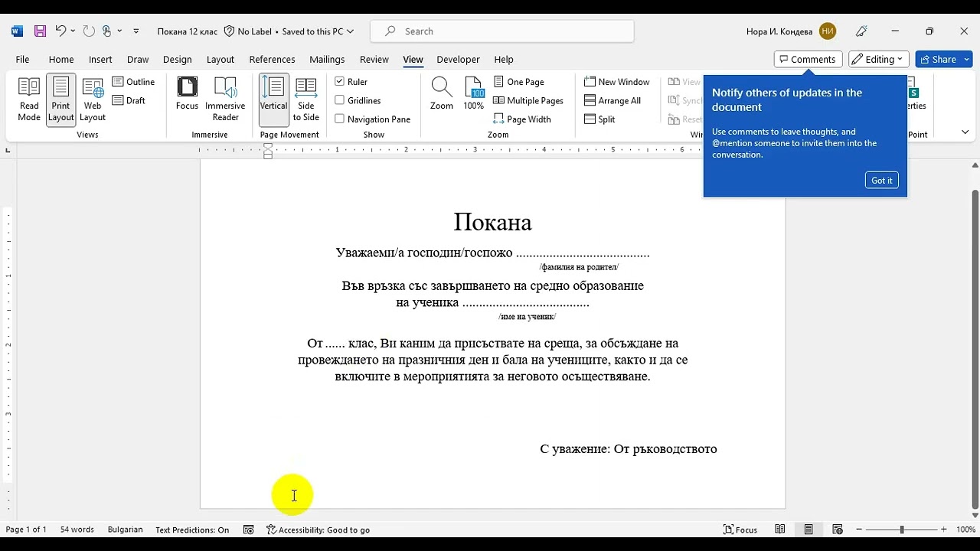Click Got it in the notification popup
The height and width of the screenshot is (551, 980).
(881, 181)
